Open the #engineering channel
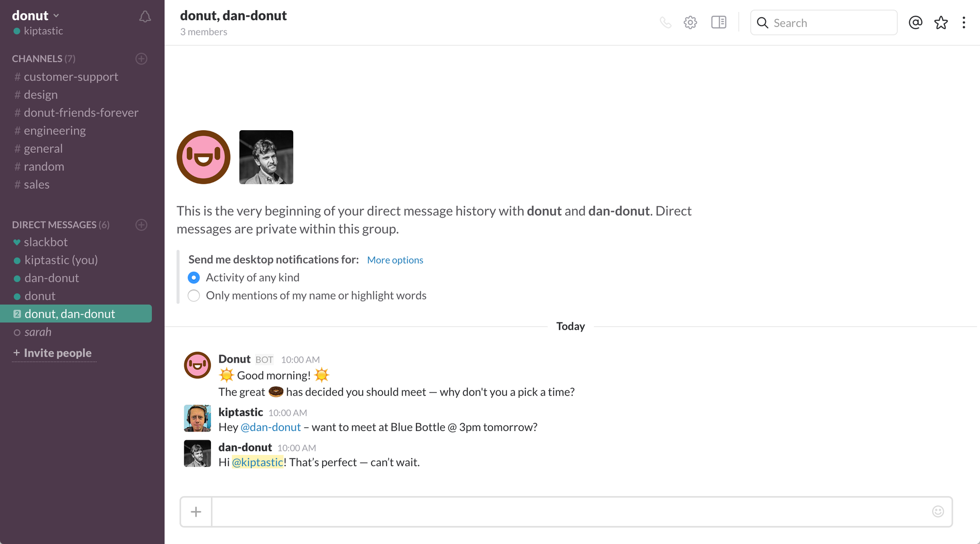The image size is (980, 544). 55,131
